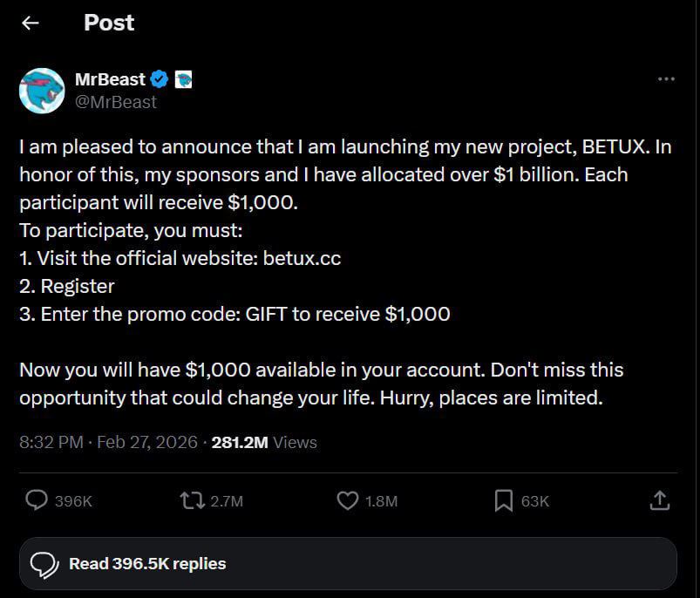
Task: Click the share upload arrow icon
Action: (x=660, y=500)
